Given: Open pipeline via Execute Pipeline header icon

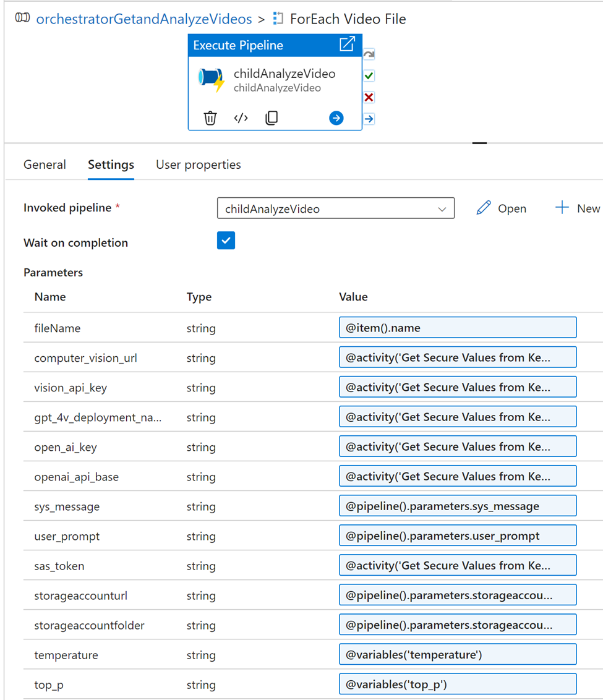Looking at the screenshot, I should point(347,44).
